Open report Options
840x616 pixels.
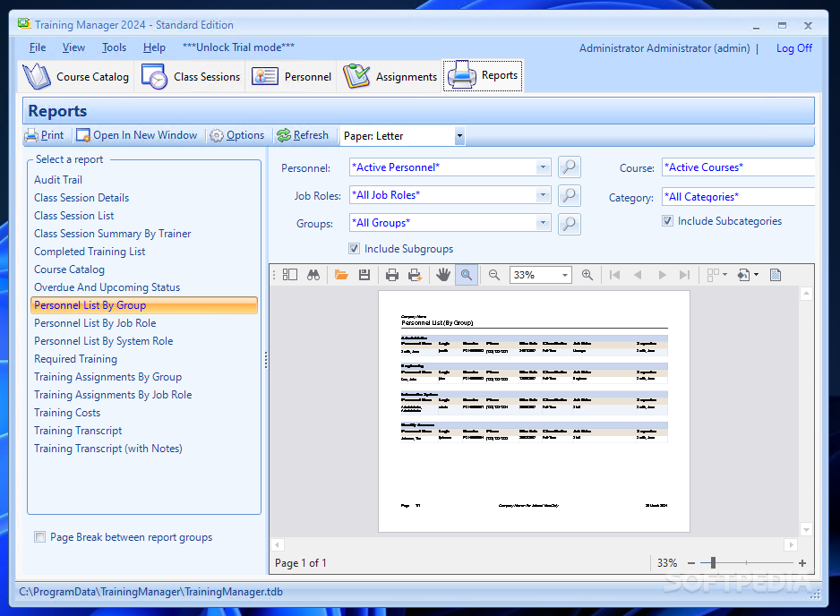coord(236,135)
